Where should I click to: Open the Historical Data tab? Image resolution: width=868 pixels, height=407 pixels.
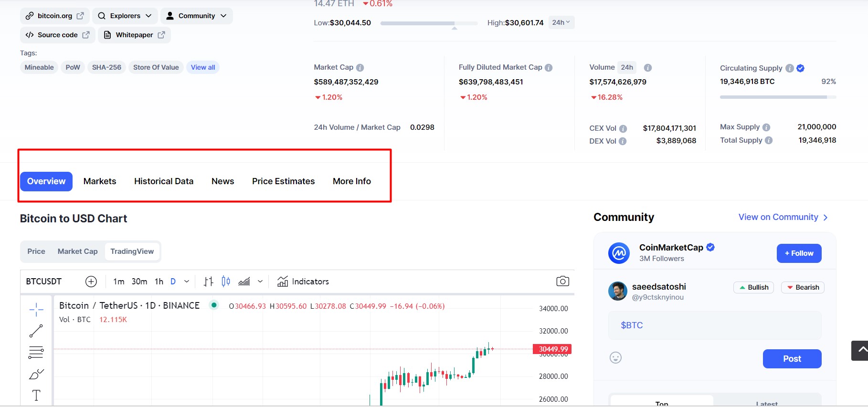click(164, 181)
